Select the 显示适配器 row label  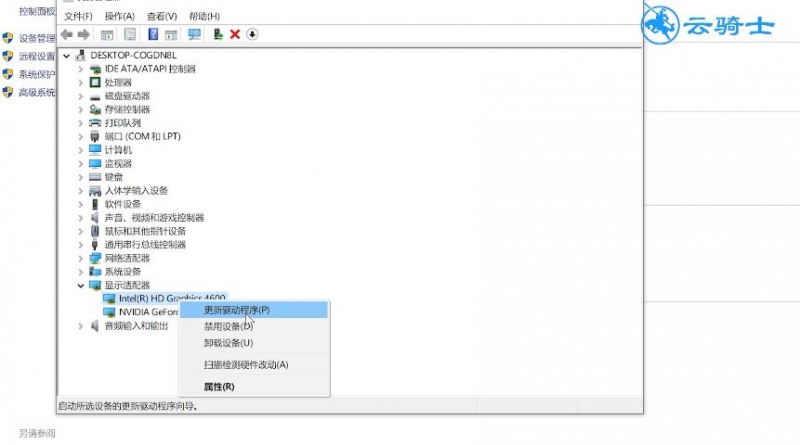(127, 285)
